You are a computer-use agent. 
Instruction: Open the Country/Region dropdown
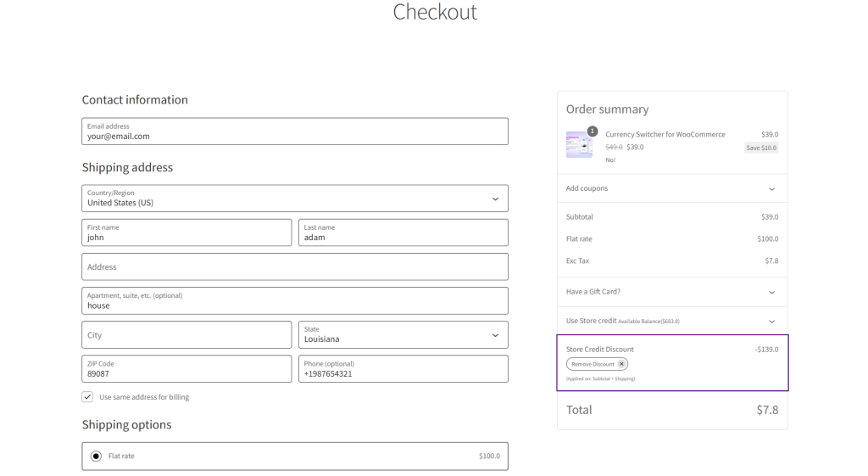tap(294, 199)
